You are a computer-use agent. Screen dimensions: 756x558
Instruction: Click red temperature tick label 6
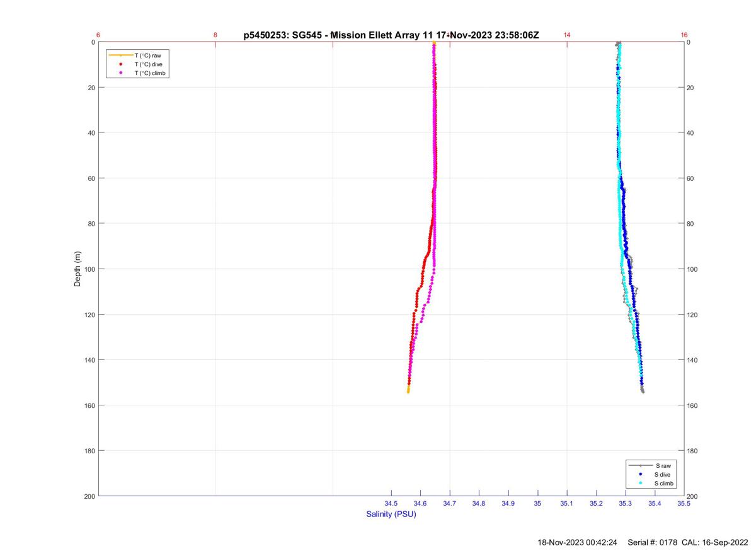pos(98,35)
